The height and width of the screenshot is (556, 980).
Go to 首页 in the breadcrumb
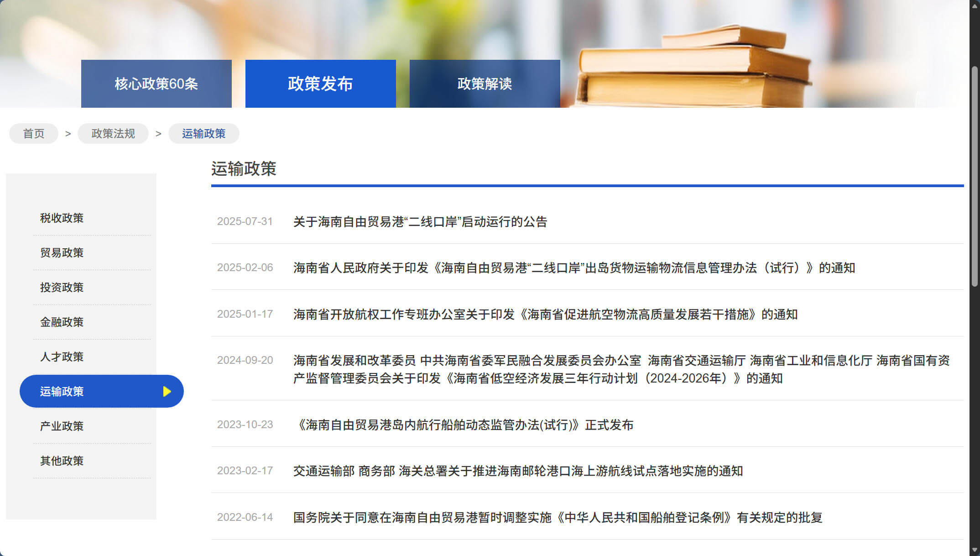tap(34, 134)
